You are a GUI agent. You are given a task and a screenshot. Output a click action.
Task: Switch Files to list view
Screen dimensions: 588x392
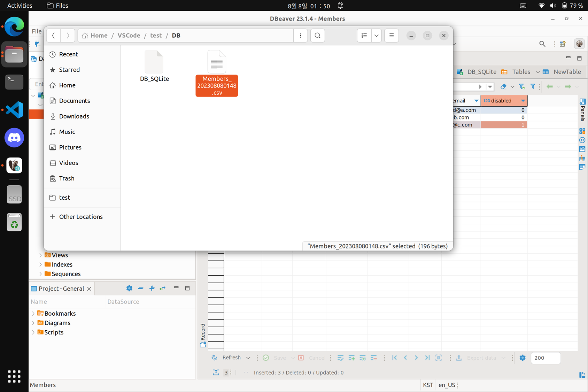click(x=364, y=36)
